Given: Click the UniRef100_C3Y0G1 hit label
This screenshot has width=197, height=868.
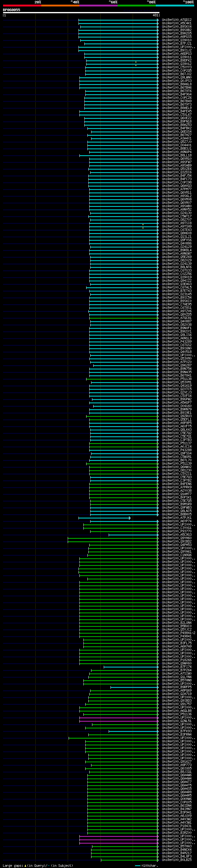Looking at the screenshot, I should tap(176, 528).
